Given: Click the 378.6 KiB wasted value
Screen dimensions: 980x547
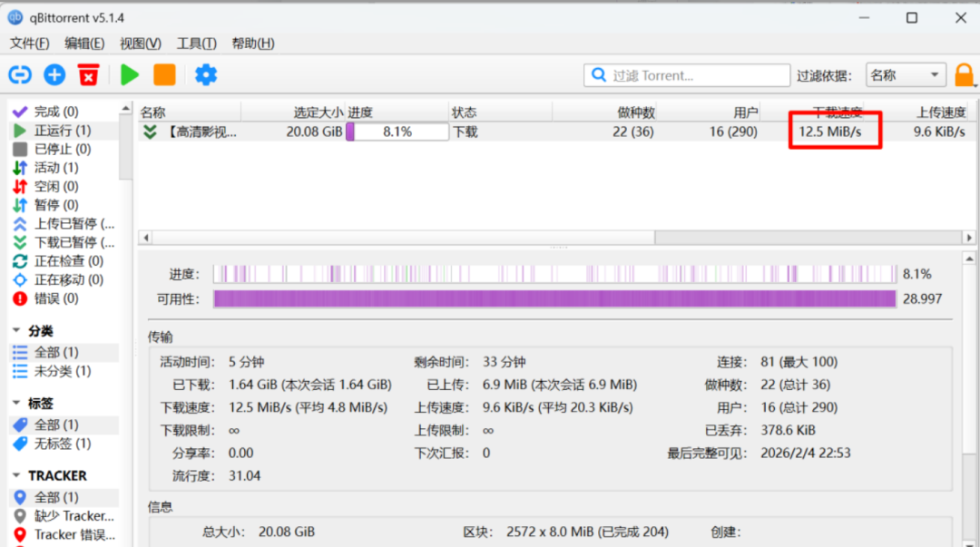Looking at the screenshot, I should tap(789, 430).
